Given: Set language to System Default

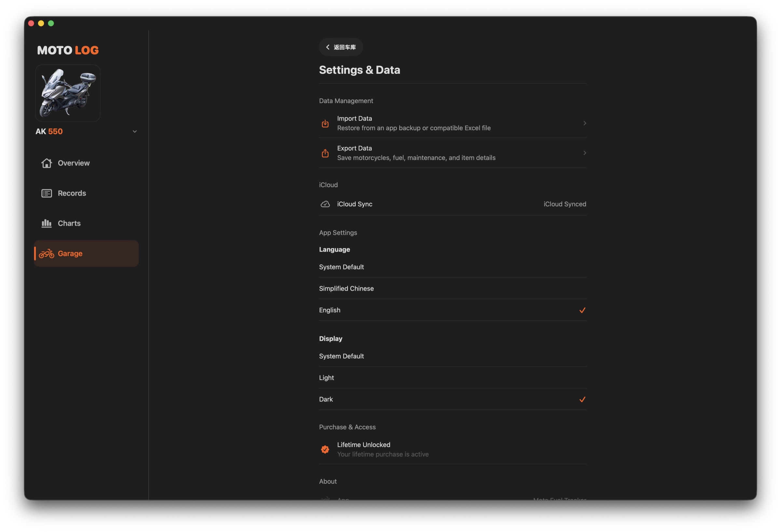Looking at the screenshot, I should 453,267.
